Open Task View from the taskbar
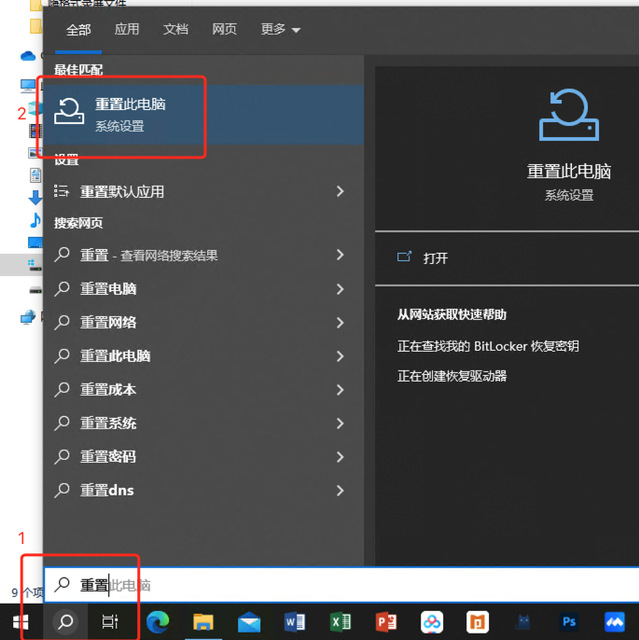Image resolution: width=639 pixels, height=640 pixels. point(110,622)
